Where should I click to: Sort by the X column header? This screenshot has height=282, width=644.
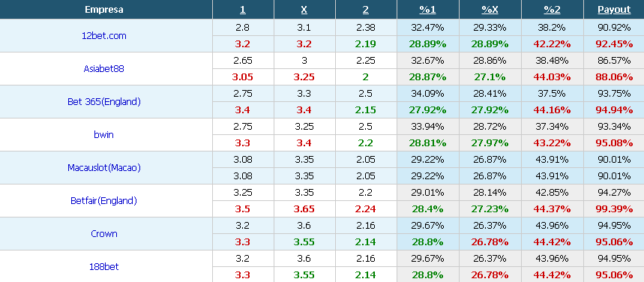[x=304, y=10]
